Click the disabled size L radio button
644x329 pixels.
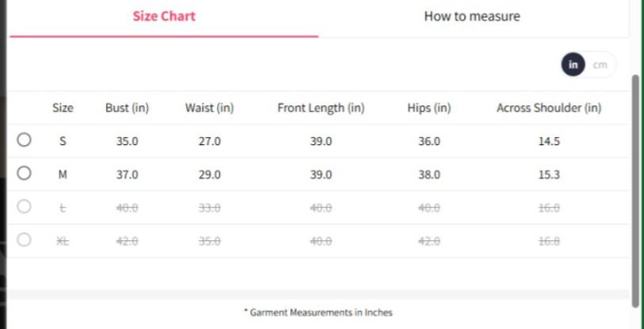(24, 207)
